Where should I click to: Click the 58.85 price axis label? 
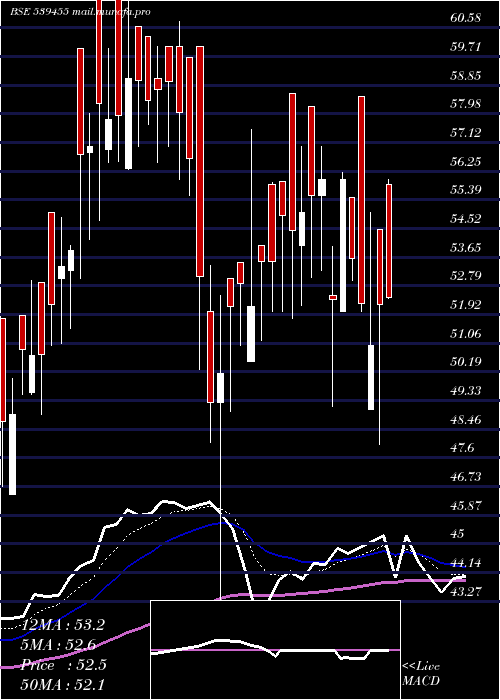click(x=466, y=75)
